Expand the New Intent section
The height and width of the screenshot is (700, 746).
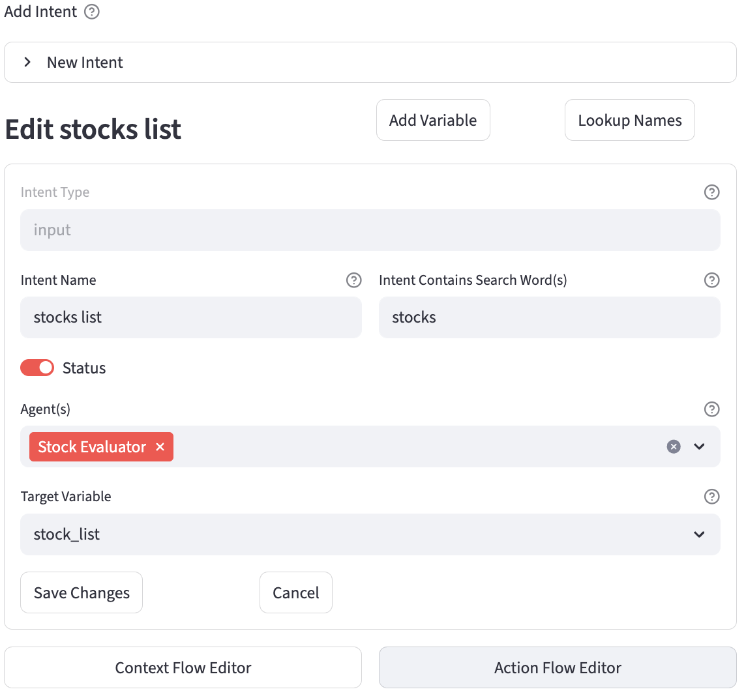[27, 63]
